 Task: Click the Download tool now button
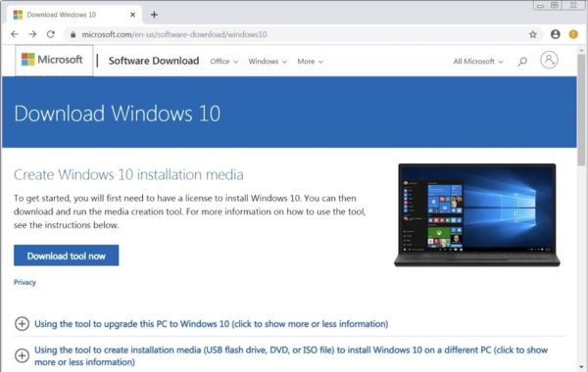tap(66, 256)
